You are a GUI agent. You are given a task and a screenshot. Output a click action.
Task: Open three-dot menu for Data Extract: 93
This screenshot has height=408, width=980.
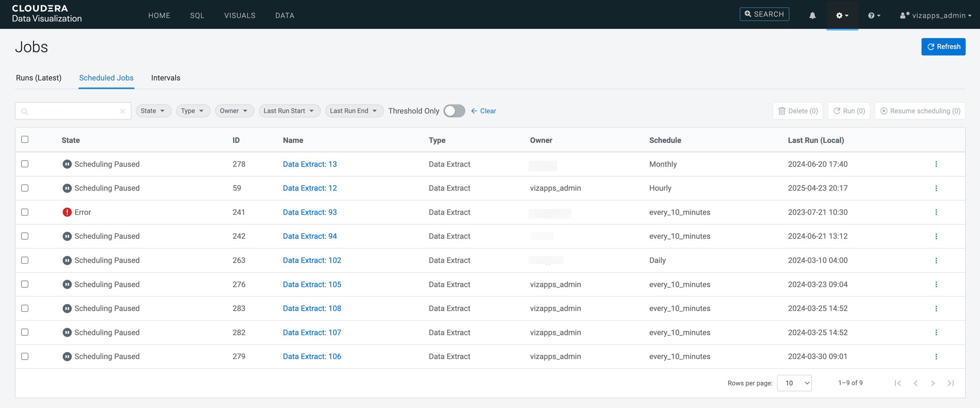pos(936,212)
